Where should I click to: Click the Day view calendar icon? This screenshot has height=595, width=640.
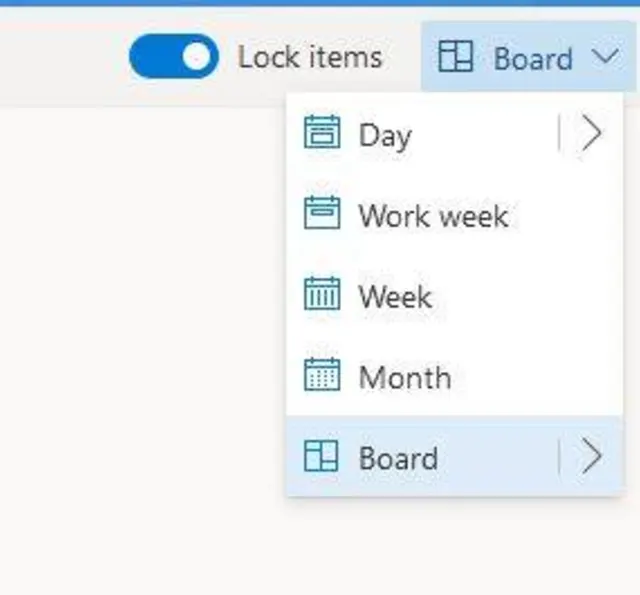322,135
